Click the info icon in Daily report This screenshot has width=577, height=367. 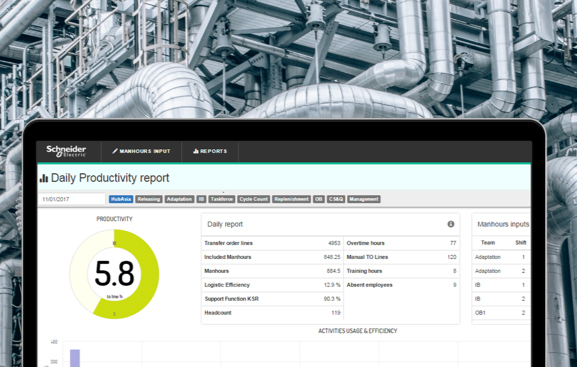point(450,224)
